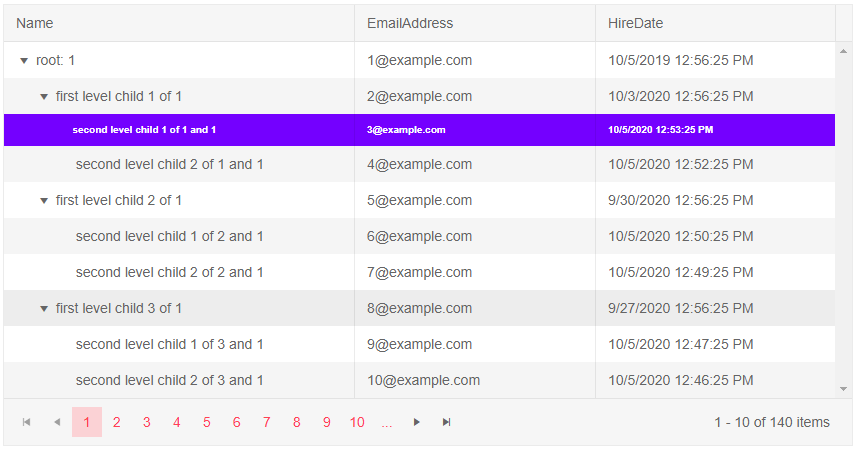
Task: Collapse first level child 1 of 1
Action: point(44,97)
